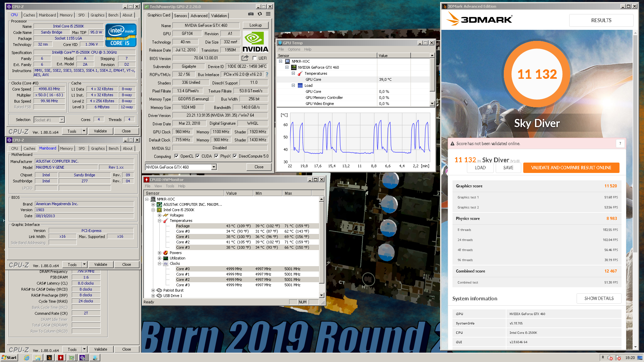The width and height of the screenshot is (644, 362).
Task: Click the HWMonitor vertical scrollbar down arrow
Action: (x=322, y=295)
